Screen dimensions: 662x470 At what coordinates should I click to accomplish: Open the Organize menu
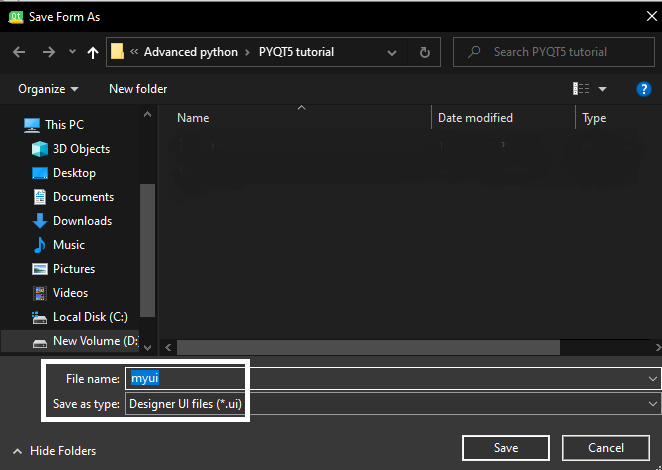48,89
